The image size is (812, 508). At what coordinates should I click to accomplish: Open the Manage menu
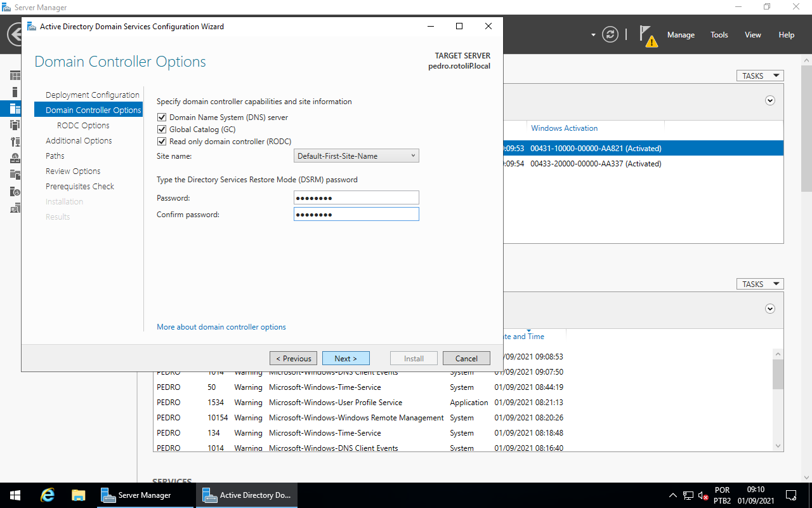pos(681,35)
